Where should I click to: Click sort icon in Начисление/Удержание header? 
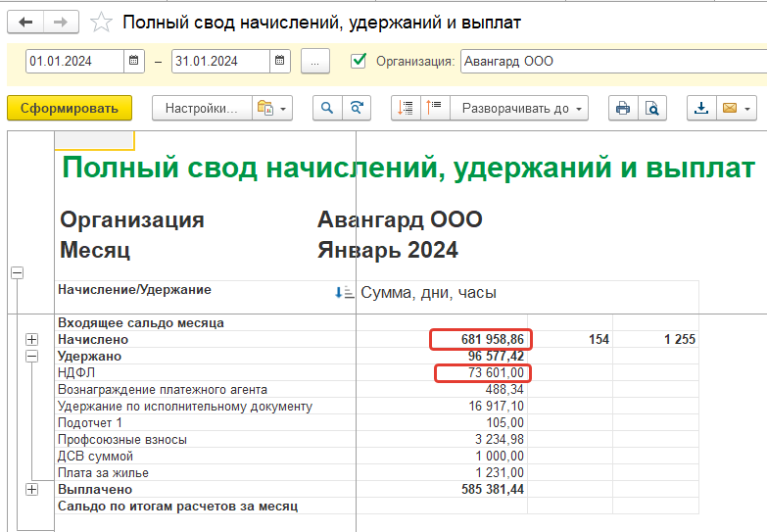[345, 292]
